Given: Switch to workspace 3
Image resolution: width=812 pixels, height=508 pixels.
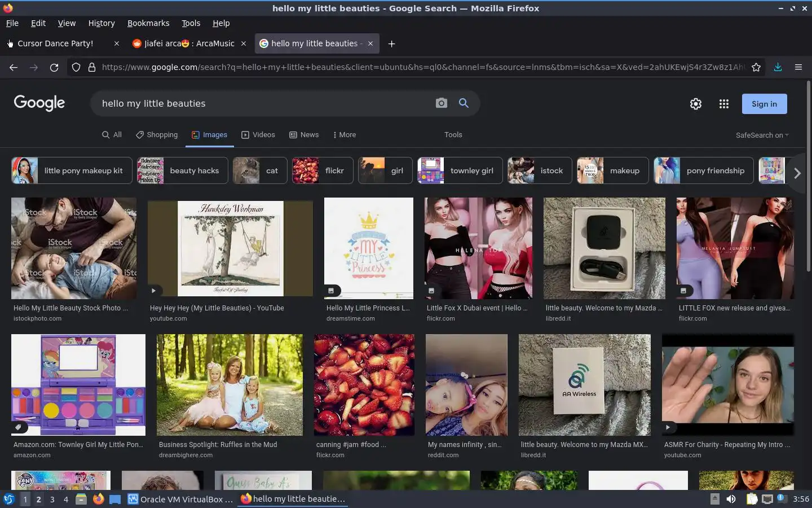Looking at the screenshot, I should 52,499.
